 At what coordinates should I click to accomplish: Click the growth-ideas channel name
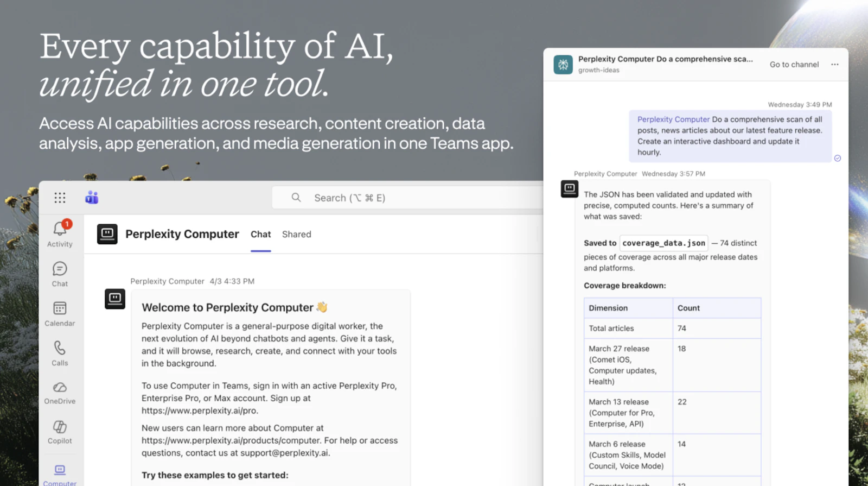click(x=599, y=70)
